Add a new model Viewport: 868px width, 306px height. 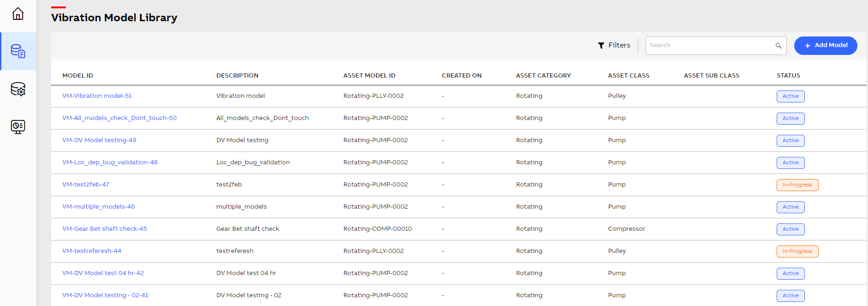826,45
